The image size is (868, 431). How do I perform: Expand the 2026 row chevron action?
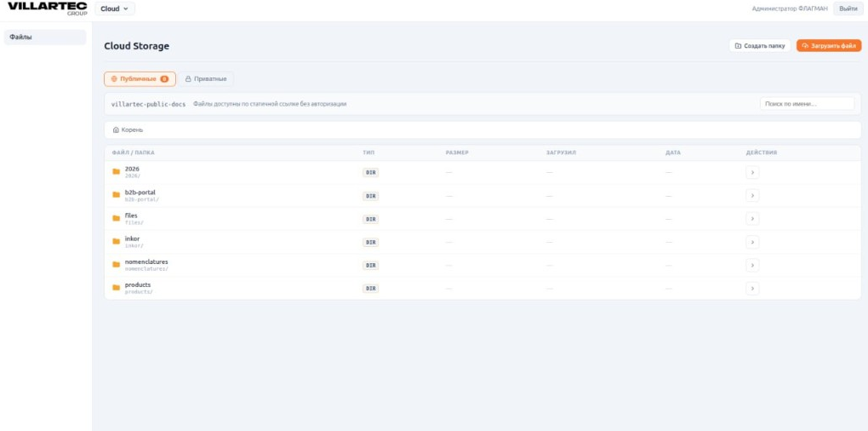click(752, 172)
